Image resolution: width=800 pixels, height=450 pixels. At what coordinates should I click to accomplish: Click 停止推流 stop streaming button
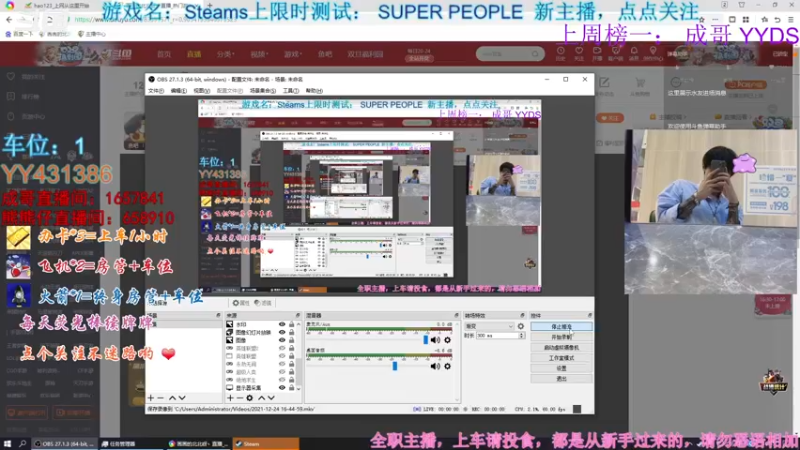[x=561, y=327]
